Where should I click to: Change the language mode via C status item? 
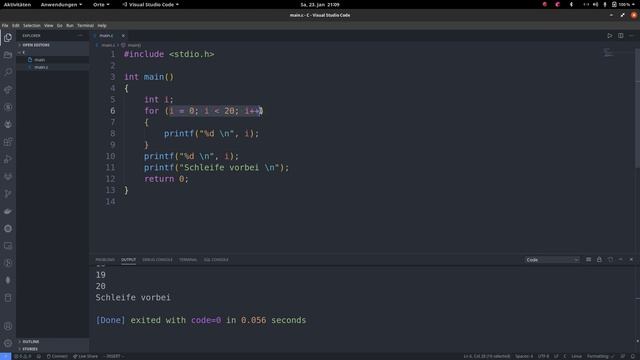coord(565,356)
